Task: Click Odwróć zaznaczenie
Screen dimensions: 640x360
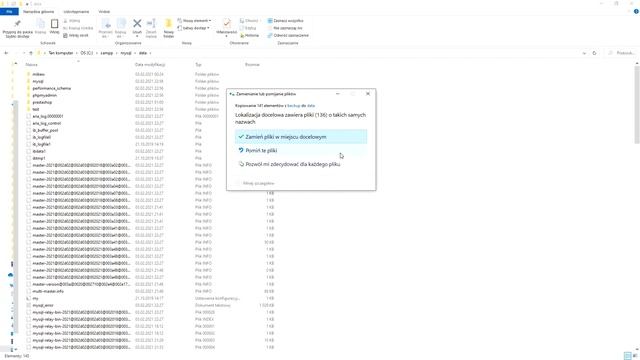Action: (288, 36)
